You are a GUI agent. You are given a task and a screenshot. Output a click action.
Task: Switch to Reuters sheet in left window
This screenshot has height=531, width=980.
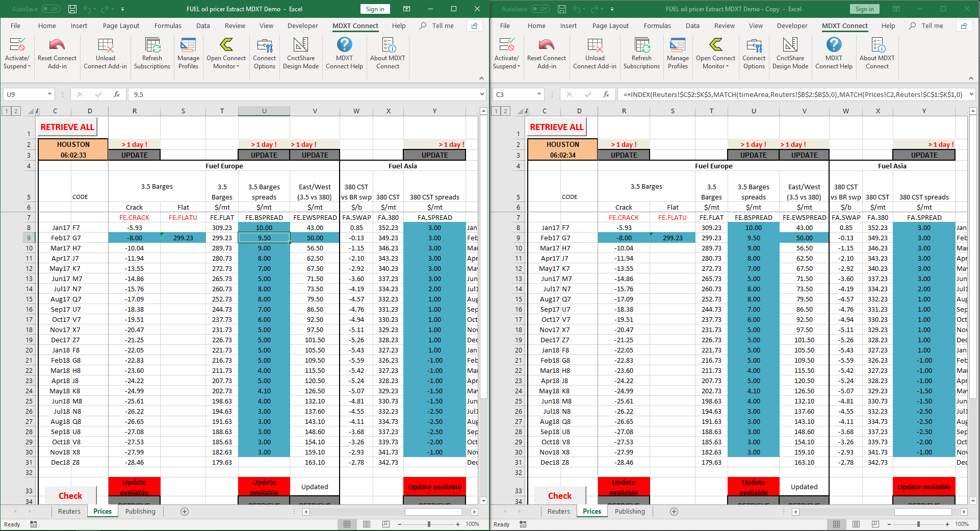69,511
